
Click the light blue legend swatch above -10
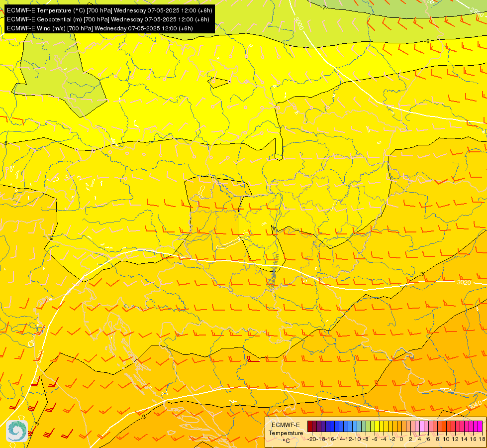(355, 426)
